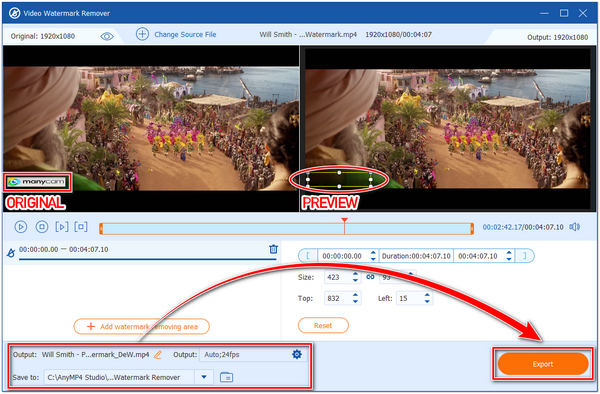Delete the watermark segment with trash icon
The width and height of the screenshot is (600, 394).
[273, 249]
